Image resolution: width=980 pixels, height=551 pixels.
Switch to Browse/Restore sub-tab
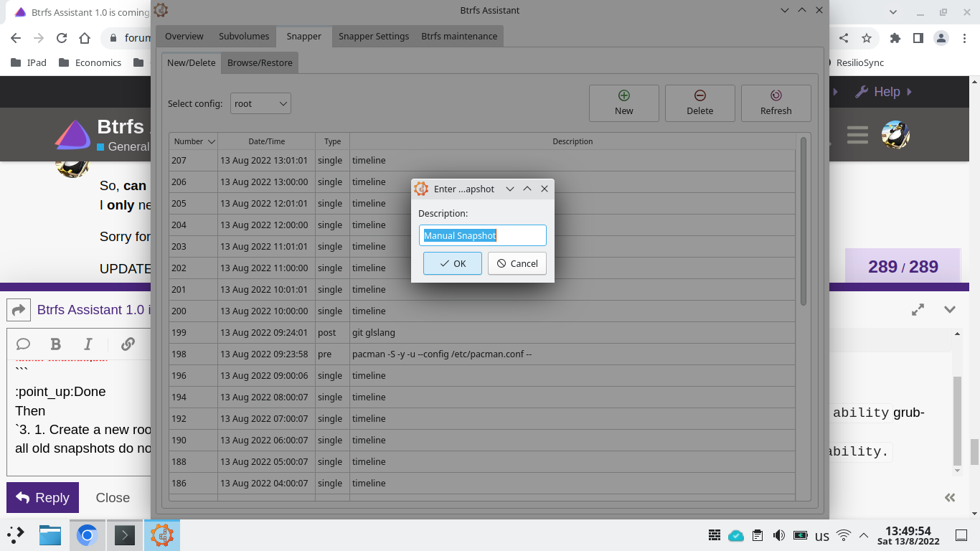coord(260,62)
